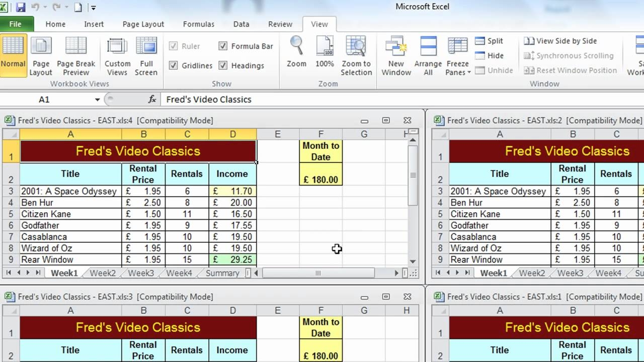The height and width of the screenshot is (362, 644).
Task: Click Arrange All windows
Action: (428, 55)
